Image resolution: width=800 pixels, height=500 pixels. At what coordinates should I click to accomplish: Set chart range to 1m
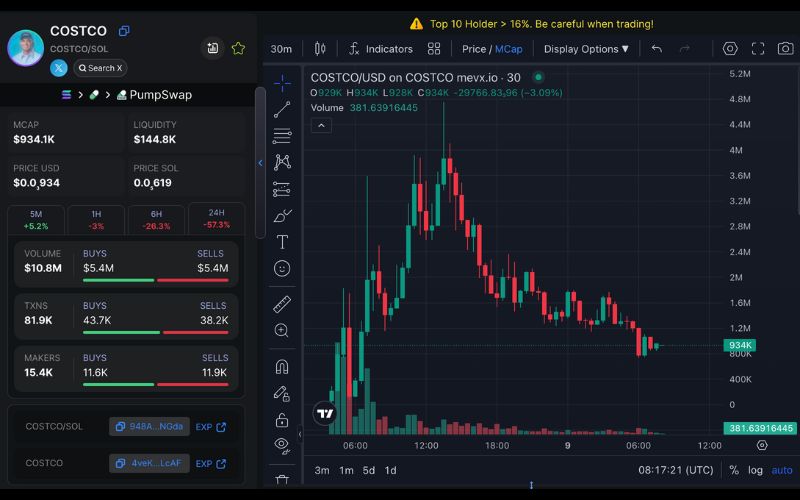coord(346,470)
